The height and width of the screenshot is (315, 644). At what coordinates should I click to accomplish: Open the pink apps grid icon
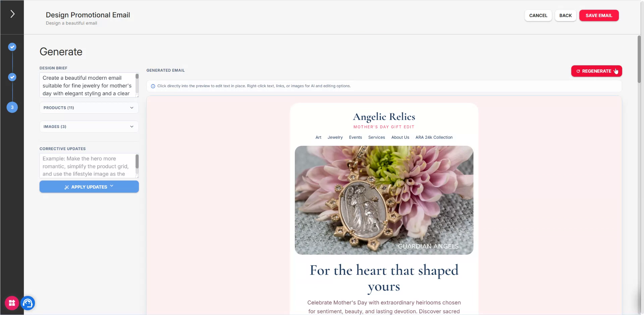point(12,303)
